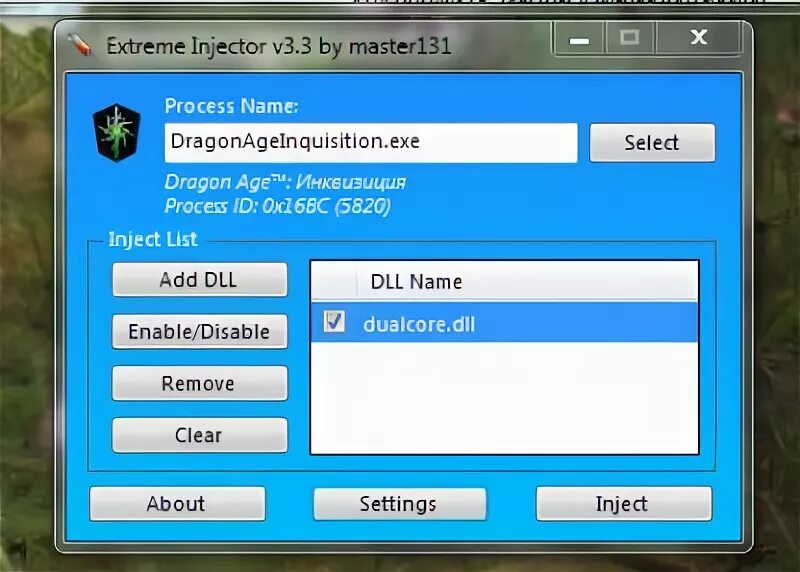Viewport: 800px width, 572px height.
Task: Remove the selected DLL with the Remove button
Action: tap(199, 383)
